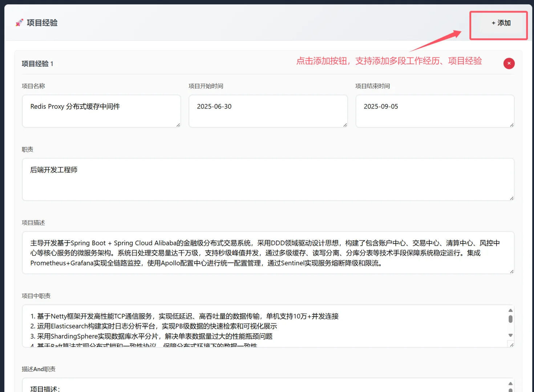Select the 项目经验 1 header label
This screenshot has height=392, width=534.
pos(37,64)
